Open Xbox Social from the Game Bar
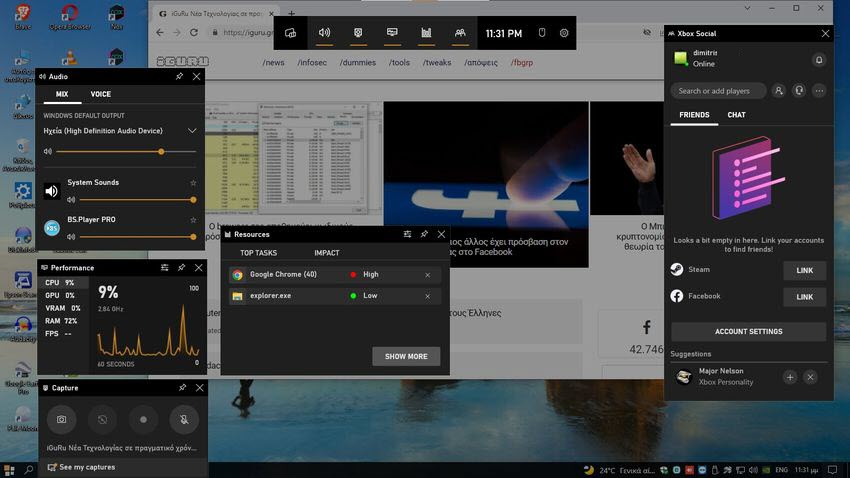850x478 pixels. (460, 33)
